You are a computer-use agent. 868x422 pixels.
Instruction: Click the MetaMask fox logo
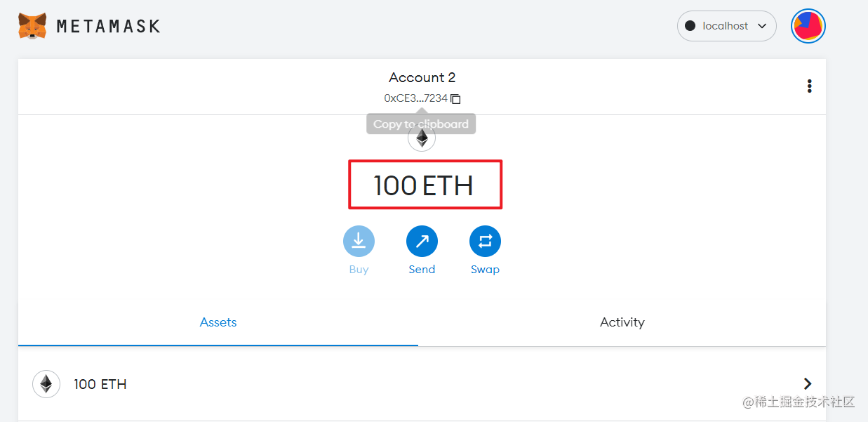pos(32,26)
